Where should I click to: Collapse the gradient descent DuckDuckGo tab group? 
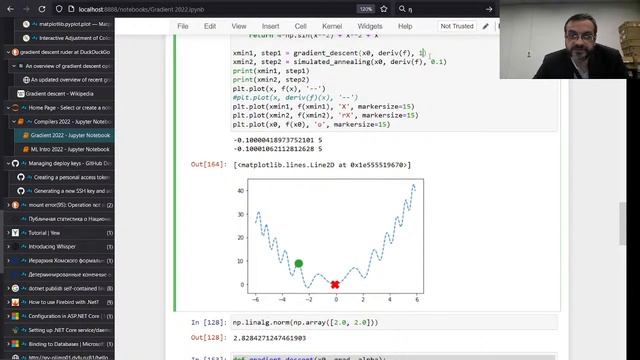(8, 52)
